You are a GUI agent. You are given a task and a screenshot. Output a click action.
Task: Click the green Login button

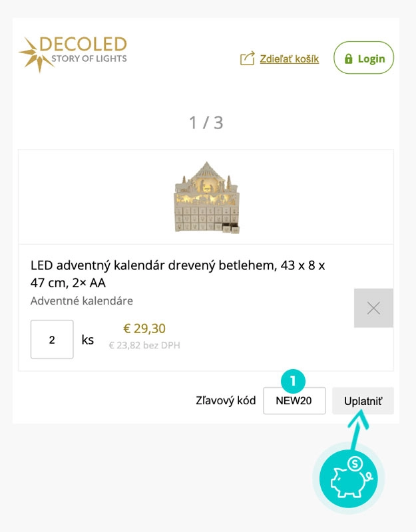point(363,58)
